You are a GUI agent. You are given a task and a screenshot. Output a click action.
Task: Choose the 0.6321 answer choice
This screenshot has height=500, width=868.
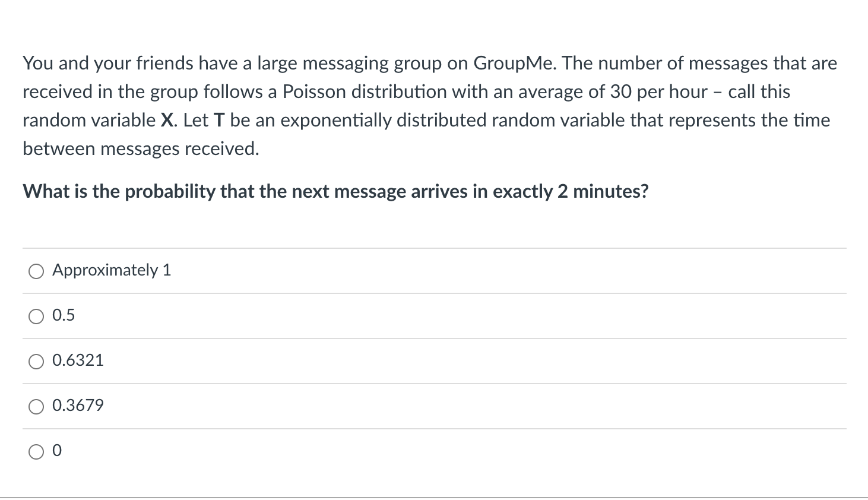36,362
